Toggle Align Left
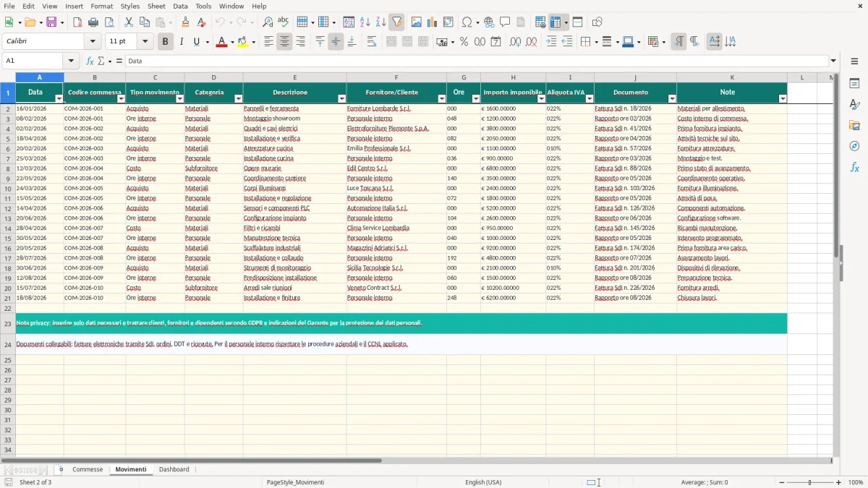Viewport: 868px width, 488px height. tap(268, 42)
